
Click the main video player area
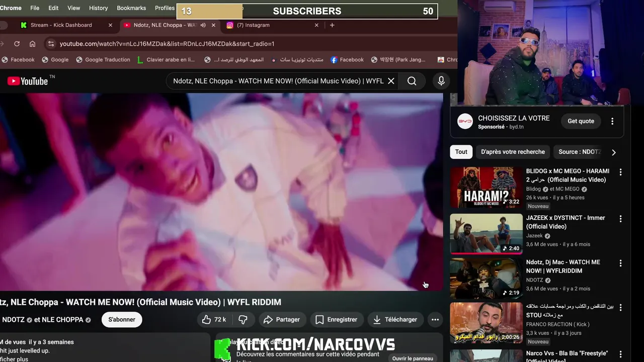(x=221, y=192)
